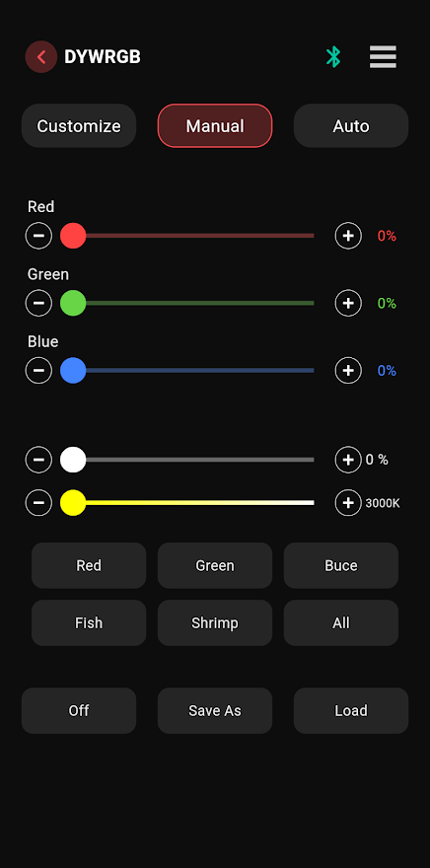The height and width of the screenshot is (868, 430).
Task: Open the hamburger menu icon
Action: (383, 56)
